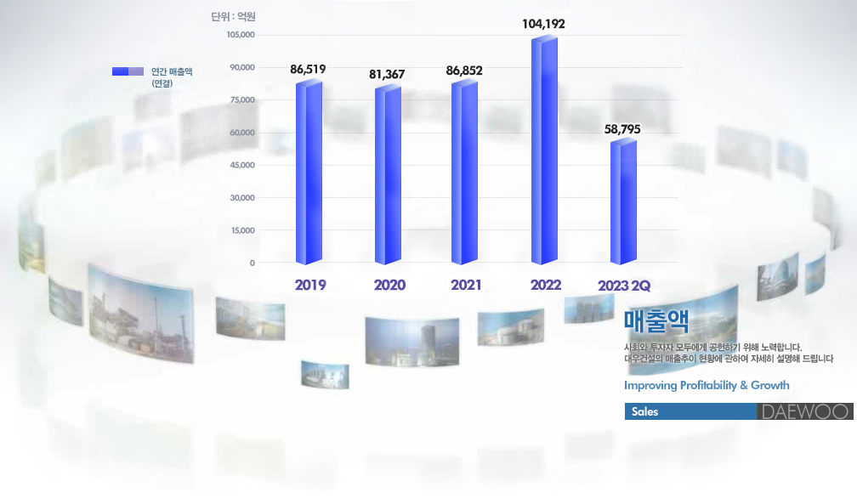
Task: Select the 2022 x-axis year label
Action: pos(546,285)
